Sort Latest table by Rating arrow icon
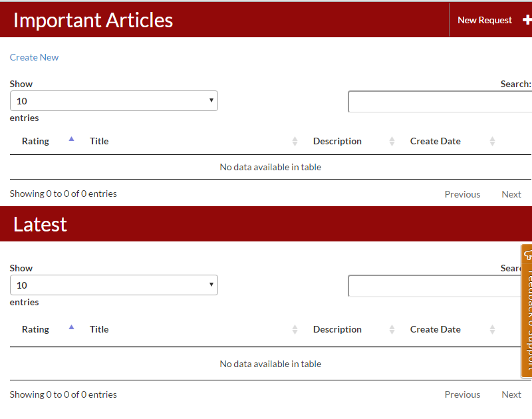The image size is (532, 419). [72, 327]
